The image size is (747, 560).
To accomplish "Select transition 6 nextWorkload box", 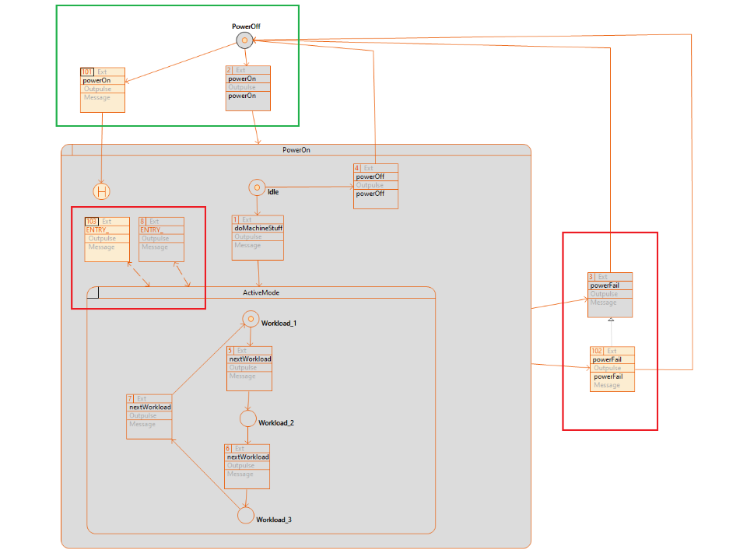I will tap(247, 466).
